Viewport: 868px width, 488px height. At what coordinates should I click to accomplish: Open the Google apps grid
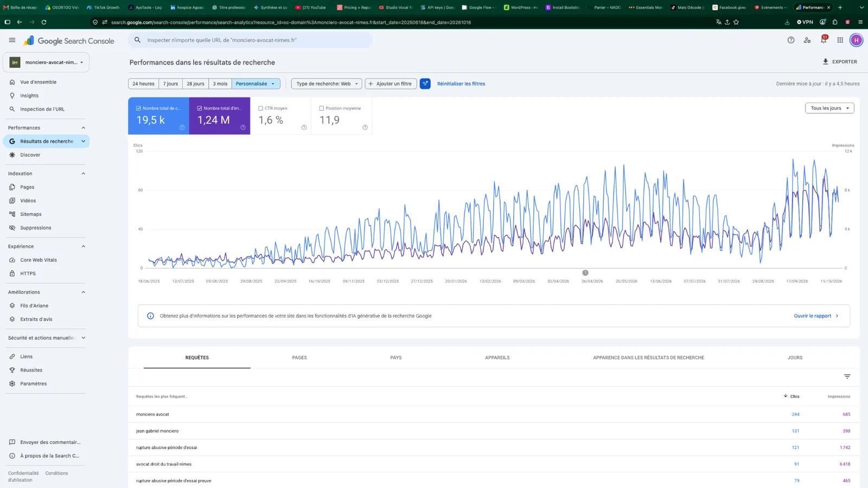click(840, 40)
